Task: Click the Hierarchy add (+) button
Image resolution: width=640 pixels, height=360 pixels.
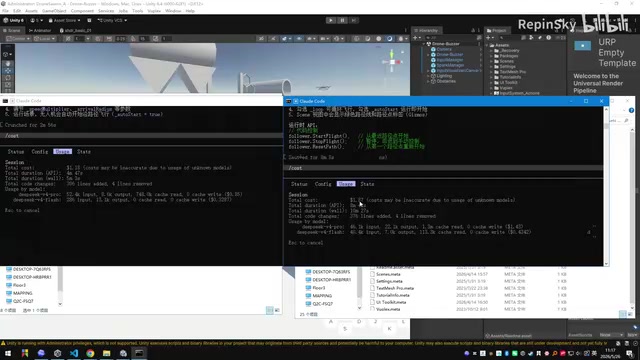Action: (x=416, y=38)
